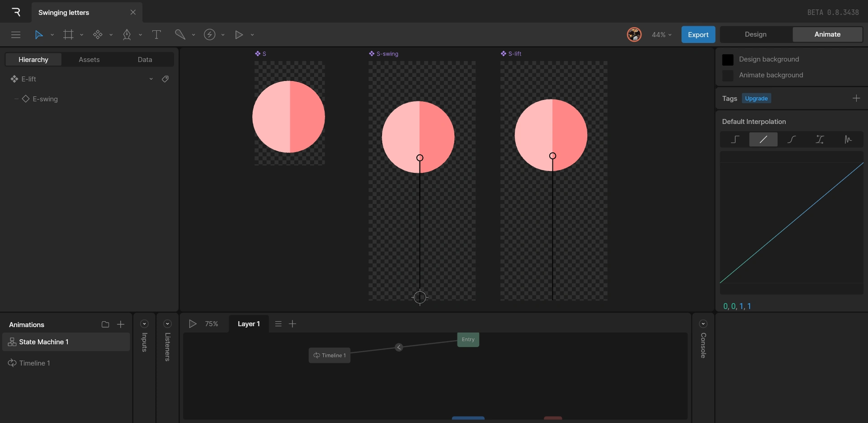
Task: Click the tag icon beside E-lift
Action: click(x=165, y=79)
